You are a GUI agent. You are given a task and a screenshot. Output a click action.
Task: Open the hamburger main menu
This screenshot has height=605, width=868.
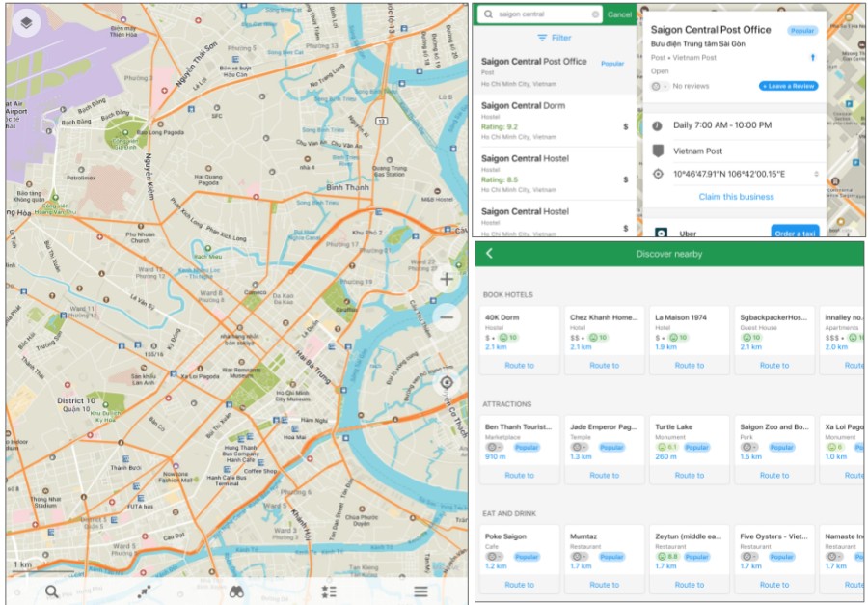tap(420, 591)
